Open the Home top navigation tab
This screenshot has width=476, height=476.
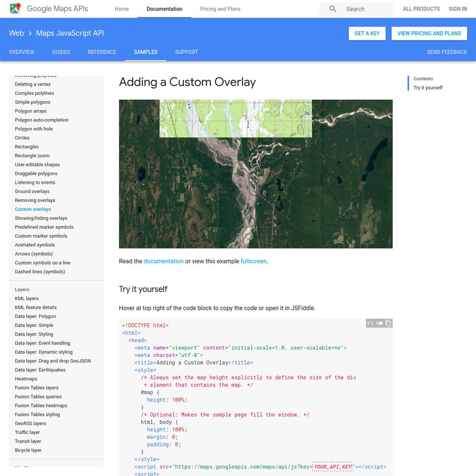(122, 9)
